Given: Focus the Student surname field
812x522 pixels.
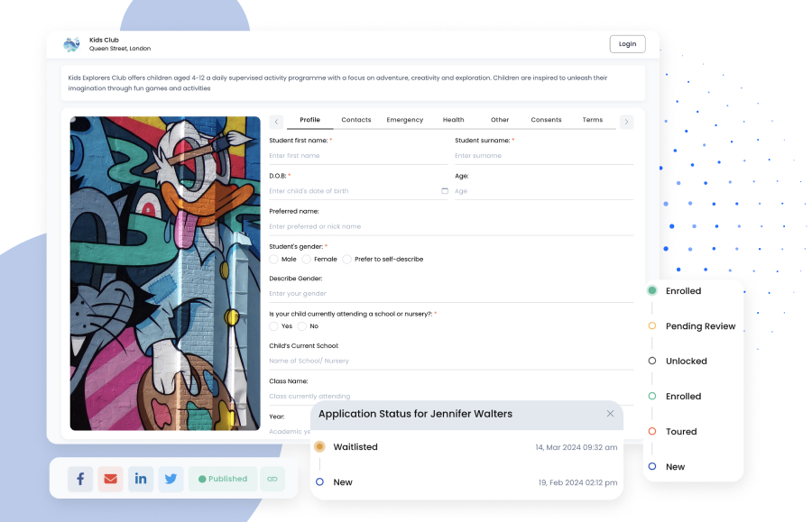Looking at the screenshot, I should point(544,156).
